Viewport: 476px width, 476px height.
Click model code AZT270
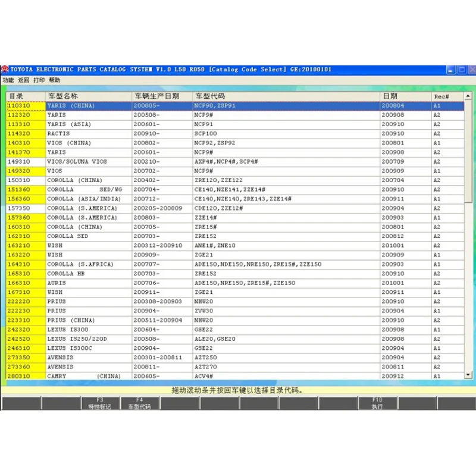point(205,367)
